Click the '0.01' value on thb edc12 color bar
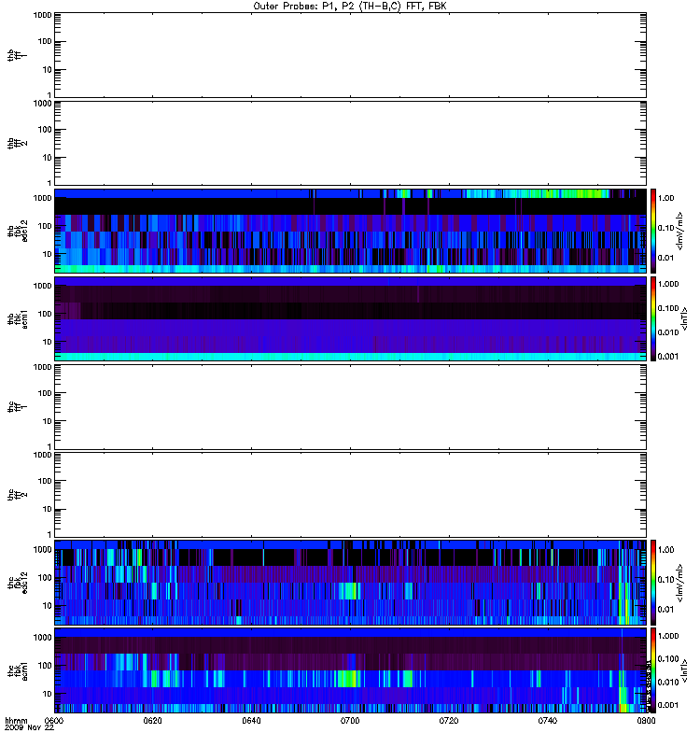700x747 pixels. pyautogui.click(x=665, y=258)
